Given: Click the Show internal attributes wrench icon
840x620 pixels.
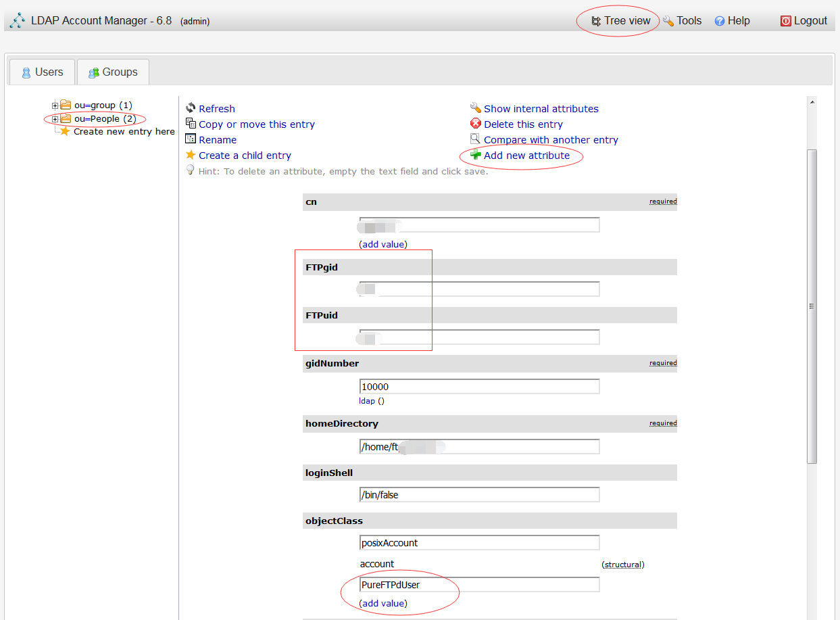Looking at the screenshot, I should (476, 108).
